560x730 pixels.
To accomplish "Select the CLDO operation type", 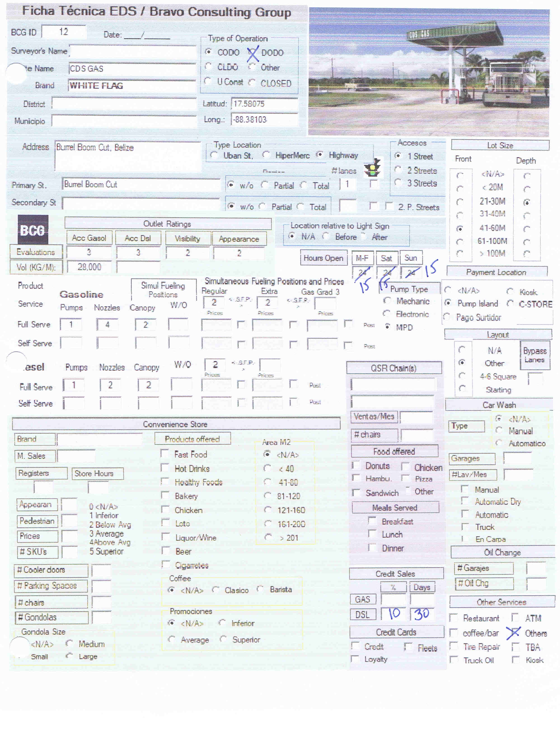I will tap(208, 66).
